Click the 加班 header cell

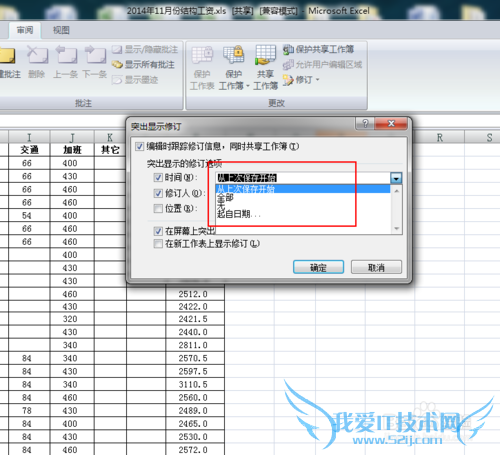click(x=72, y=150)
